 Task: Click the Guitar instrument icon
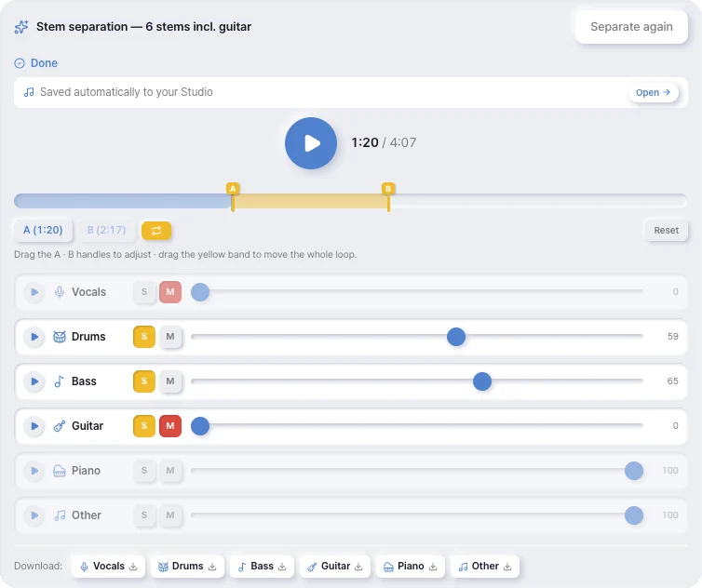(60, 426)
